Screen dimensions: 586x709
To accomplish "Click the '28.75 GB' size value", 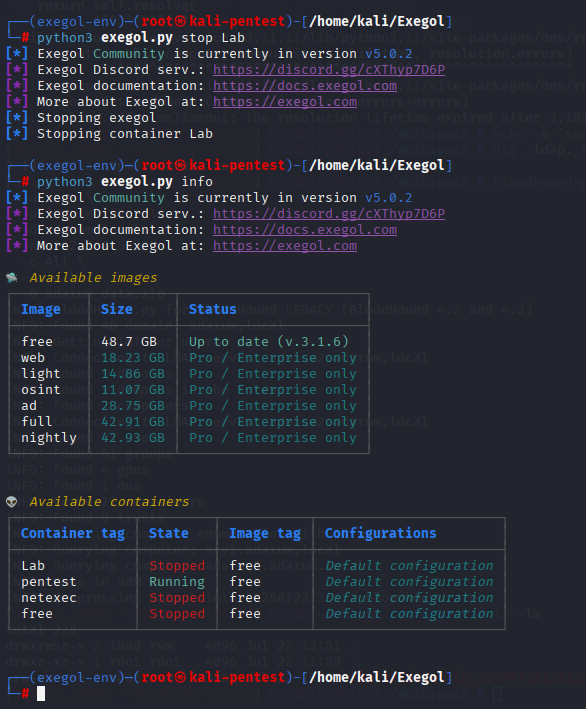I will pos(132,406).
